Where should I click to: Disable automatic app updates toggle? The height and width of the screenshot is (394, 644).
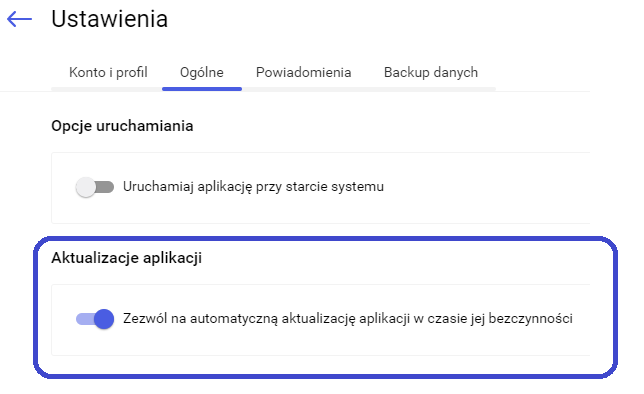pyautogui.click(x=95, y=319)
